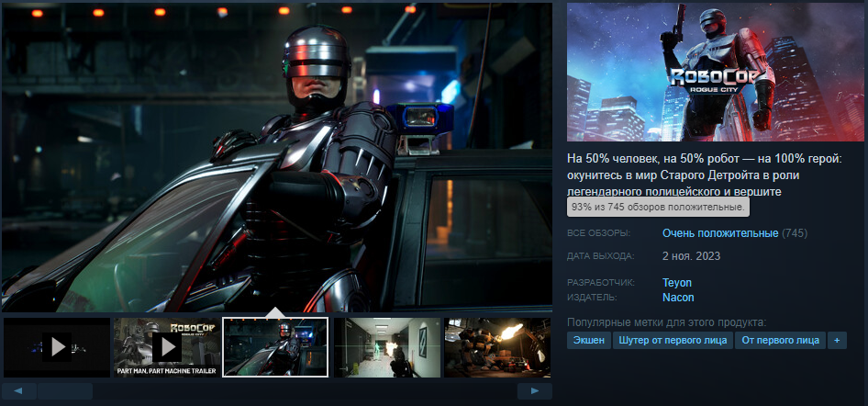The height and width of the screenshot is (406, 868).
Task: Expand tags with the plus button
Action: (x=836, y=341)
